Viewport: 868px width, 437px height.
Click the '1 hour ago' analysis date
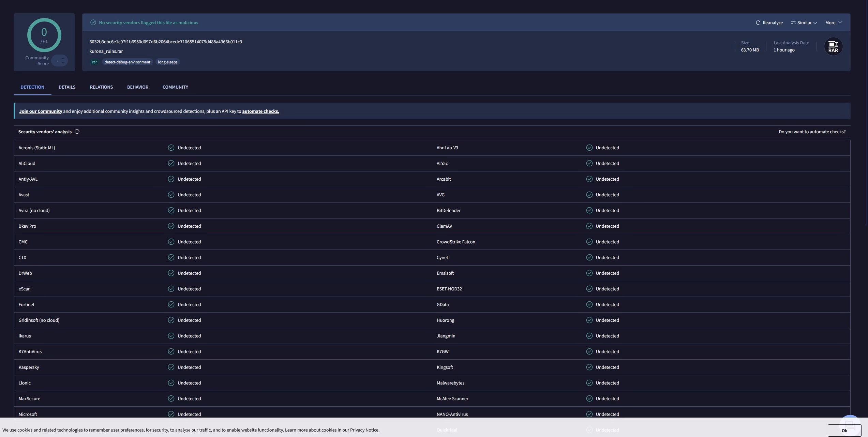pos(784,50)
